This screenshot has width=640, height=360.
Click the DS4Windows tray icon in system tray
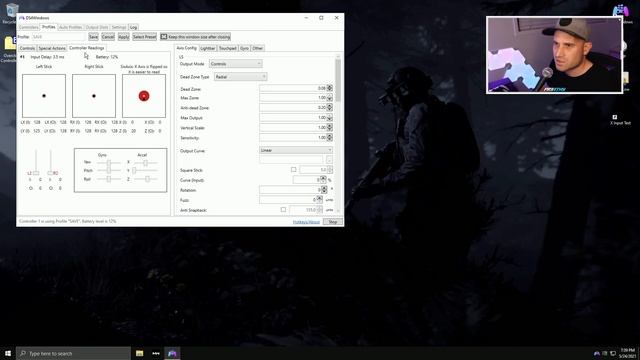coord(596,353)
